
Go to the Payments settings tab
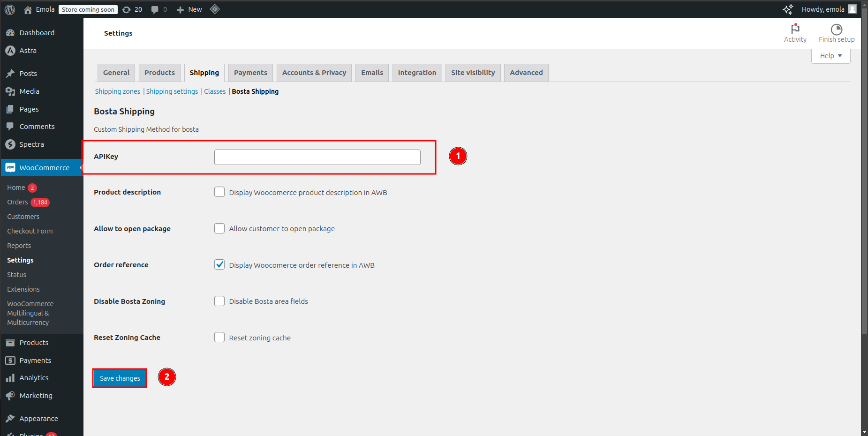coord(250,73)
